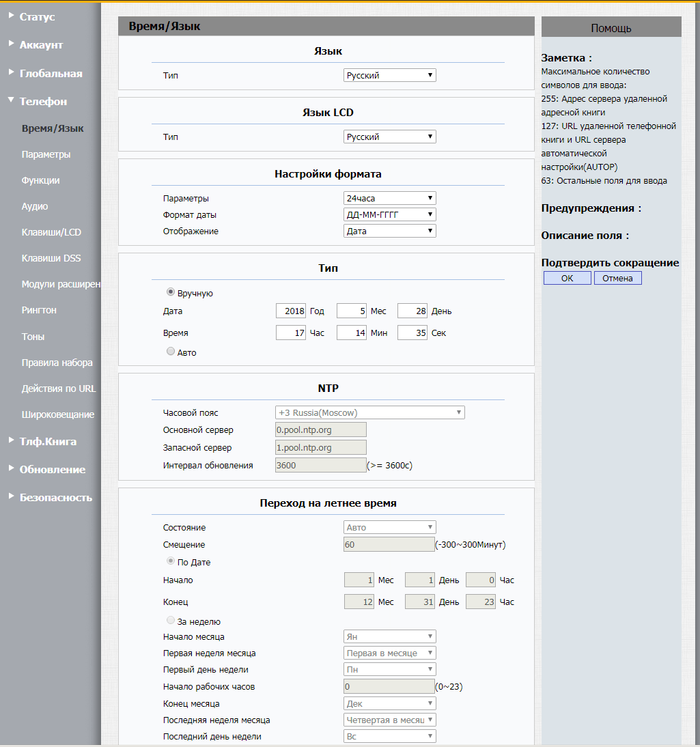Click the Конец hour field

click(481, 602)
